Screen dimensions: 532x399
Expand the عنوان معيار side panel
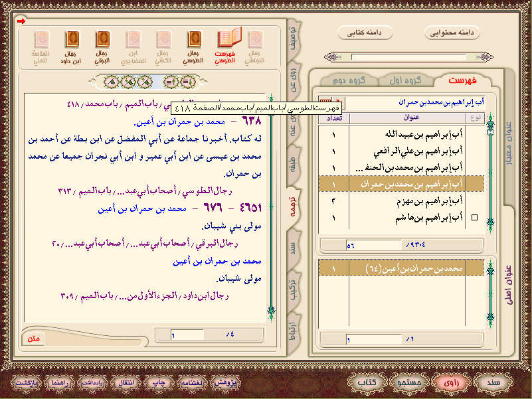pos(509,143)
